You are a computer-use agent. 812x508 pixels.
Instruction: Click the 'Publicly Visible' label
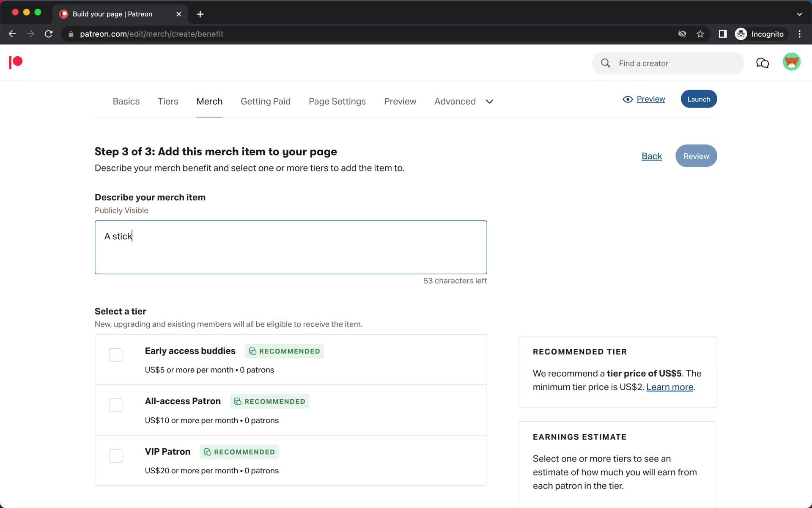click(x=121, y=210)
